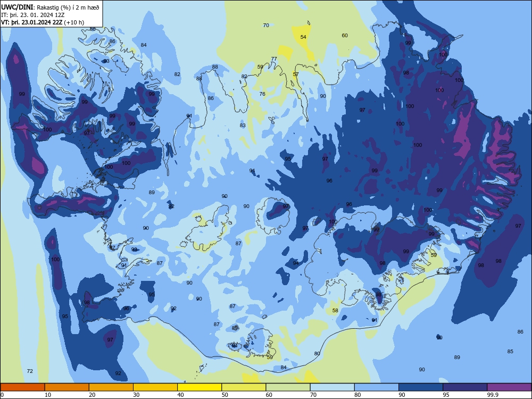Click the title text 'UWC/DINI: Rakastig (%) í 2 m hæð'
Image resolution: width=532 pixels, height=399 pixels.
tap(50, 7)
